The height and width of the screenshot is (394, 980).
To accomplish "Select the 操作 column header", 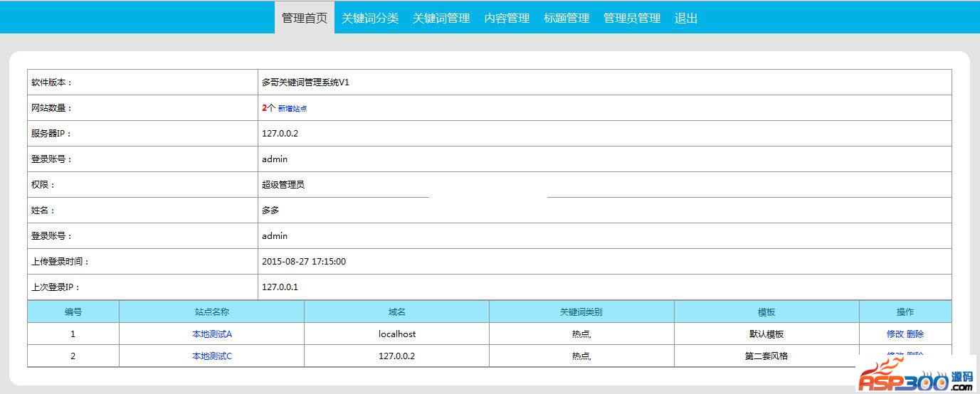I will coord(905,312).
